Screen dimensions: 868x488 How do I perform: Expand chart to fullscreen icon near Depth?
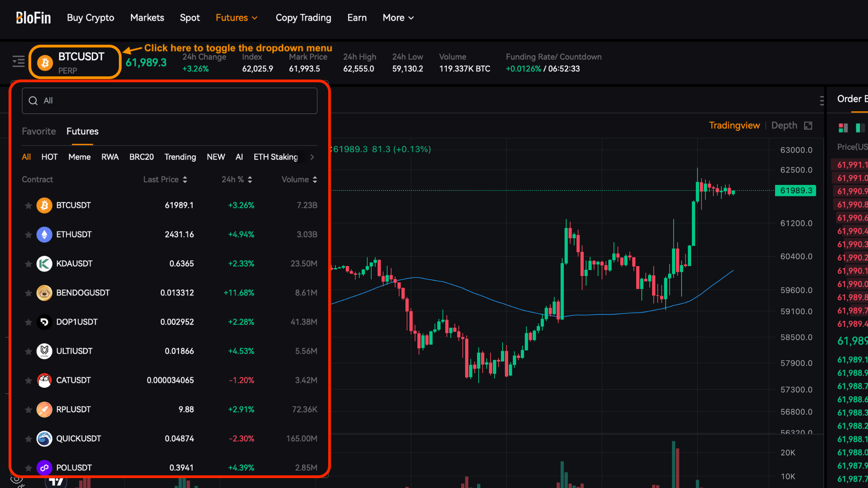(x=808, y=126)
